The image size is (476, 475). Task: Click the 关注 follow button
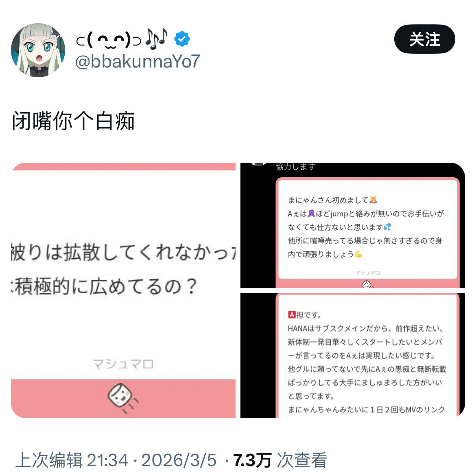424,39
